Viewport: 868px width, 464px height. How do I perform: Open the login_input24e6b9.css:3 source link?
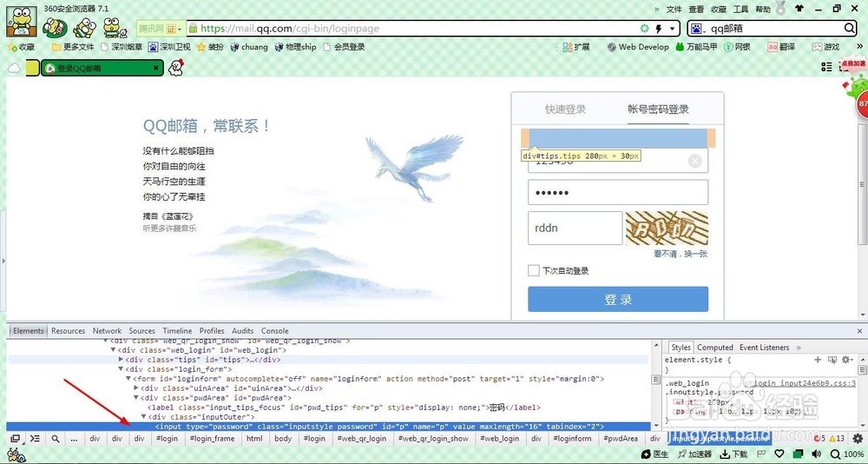[x=799, y=383]
